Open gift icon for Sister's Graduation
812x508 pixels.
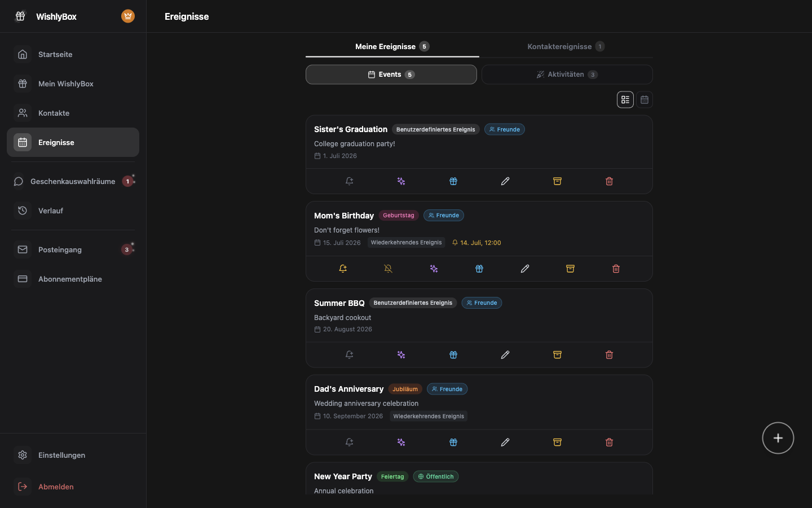(x=453, y=181)
